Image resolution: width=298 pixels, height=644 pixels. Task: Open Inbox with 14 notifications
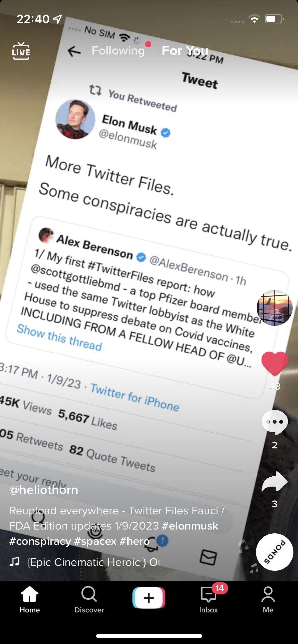click(209, 599)
